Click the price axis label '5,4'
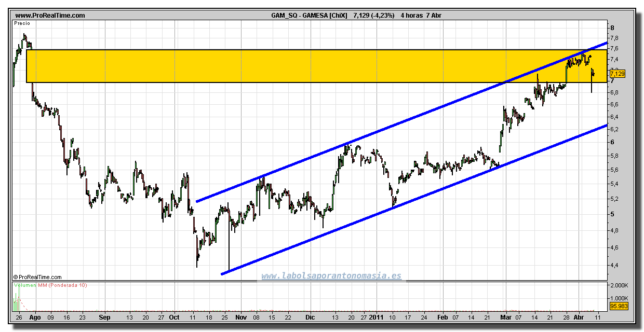644x332 pixels. pos(614,184)
